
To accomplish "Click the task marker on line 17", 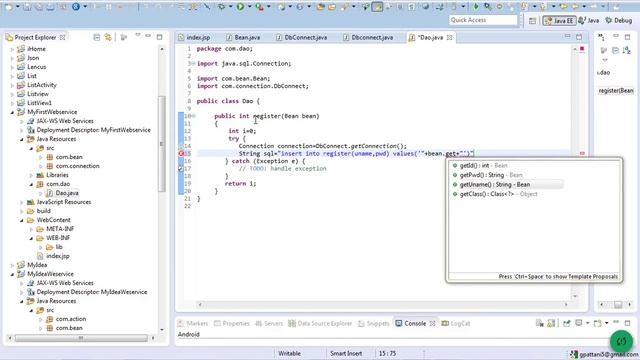I will (x=180, y=168).
